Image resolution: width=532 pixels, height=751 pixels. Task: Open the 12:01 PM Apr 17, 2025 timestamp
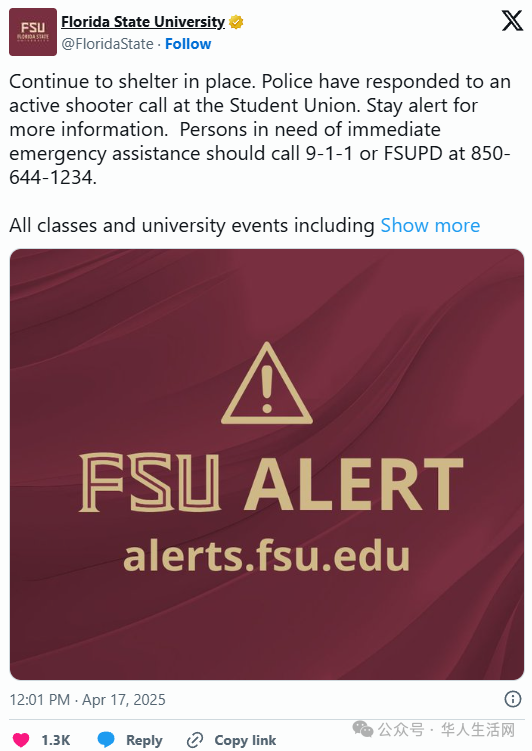tap(88, 700)
